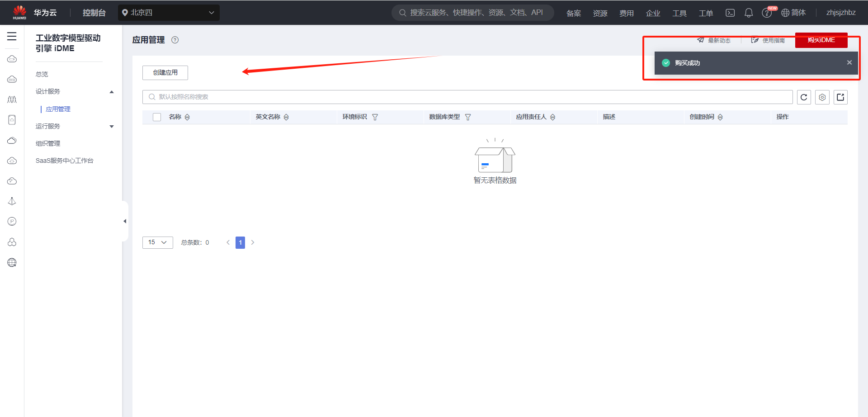
Task: Sort the table by 创建时间
Action: (x=720, y=117)
